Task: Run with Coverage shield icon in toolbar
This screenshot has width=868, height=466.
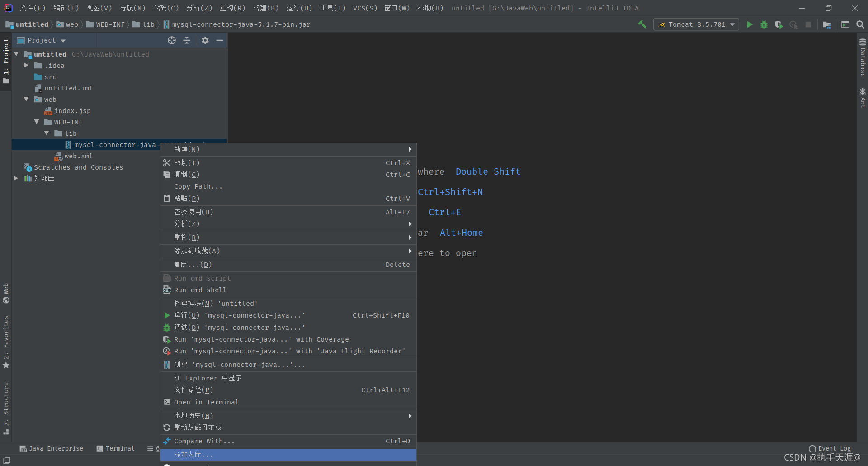Action: (778, 24)
